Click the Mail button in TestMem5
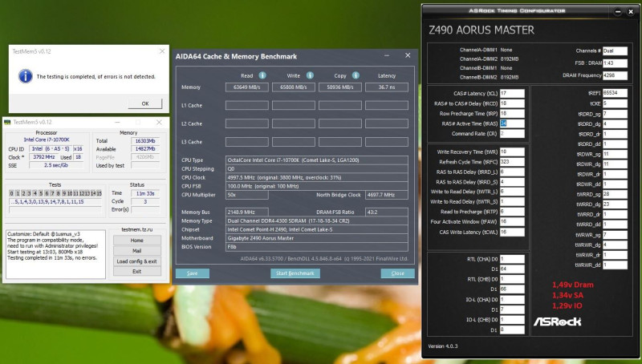Image resolution: width=642 pixels, height=364 pixels. coord(136,251)
